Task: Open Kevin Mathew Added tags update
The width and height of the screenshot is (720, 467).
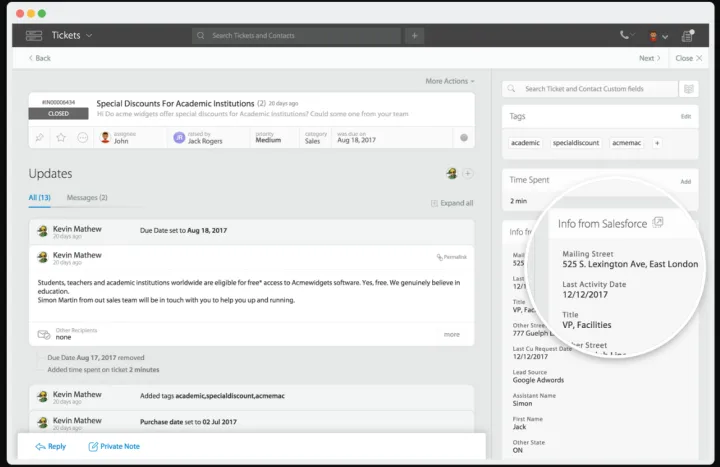Action: [x=252, y=397]
